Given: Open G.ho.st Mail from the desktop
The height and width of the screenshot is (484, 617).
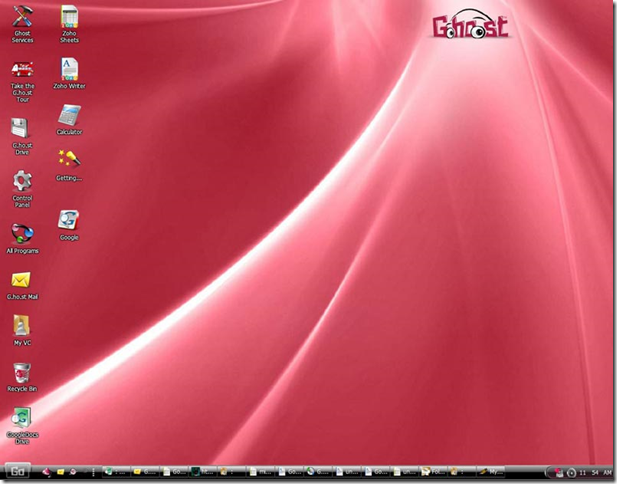Looking at the screenshot, I should [x=22, y=286].
